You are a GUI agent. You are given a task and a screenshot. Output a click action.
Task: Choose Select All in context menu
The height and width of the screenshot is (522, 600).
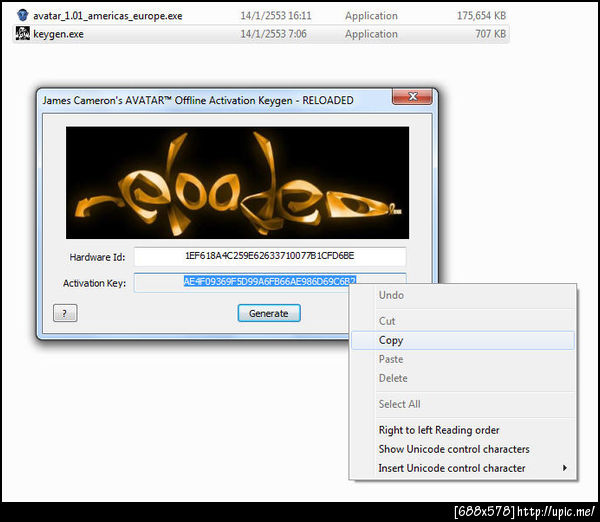463,404
